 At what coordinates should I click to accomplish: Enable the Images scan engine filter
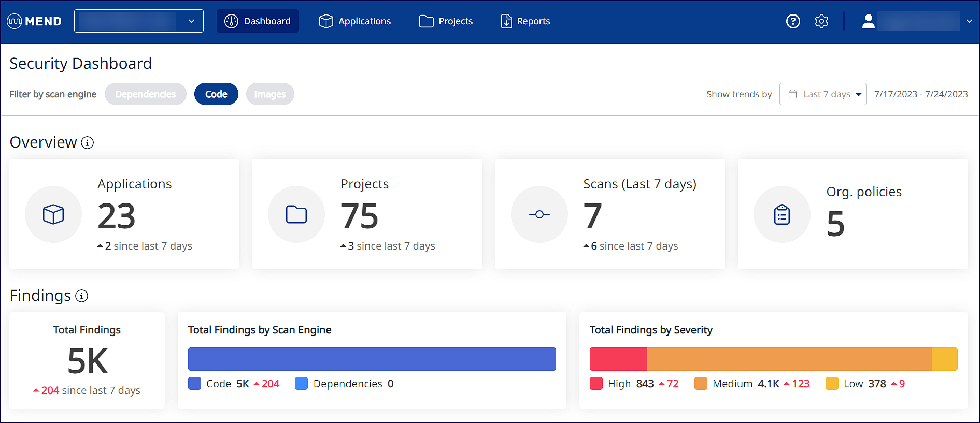[270, 94]
